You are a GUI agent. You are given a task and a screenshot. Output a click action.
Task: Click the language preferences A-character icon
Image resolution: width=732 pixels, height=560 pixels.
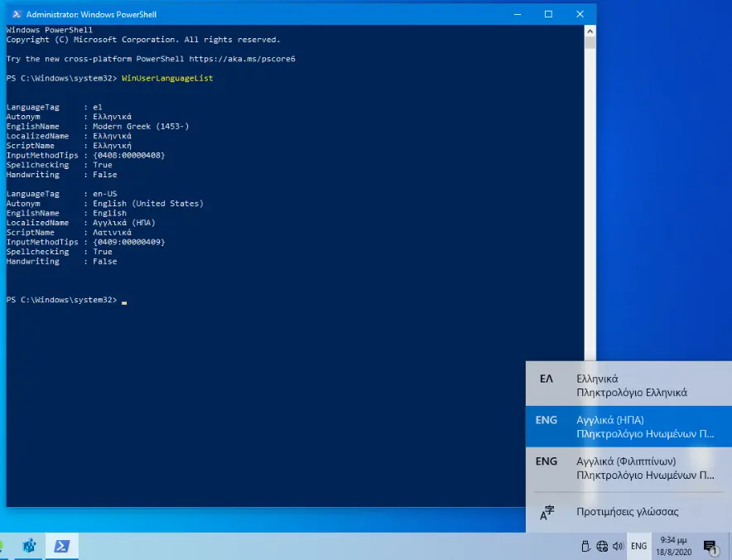[x=547, y=513]
